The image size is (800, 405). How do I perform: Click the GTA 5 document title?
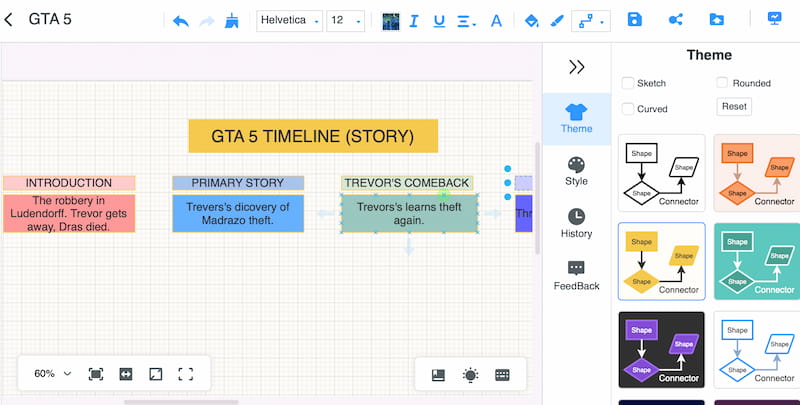(x=50, y=19)
